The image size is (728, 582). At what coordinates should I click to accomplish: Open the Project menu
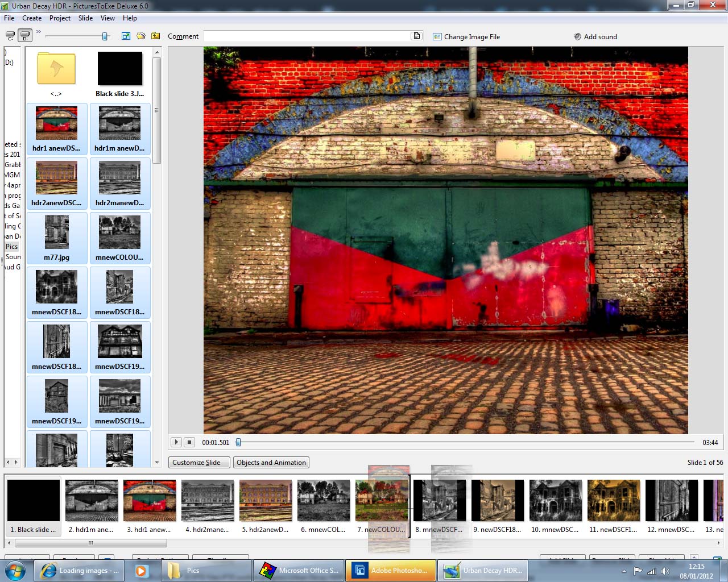tap(60, 18)
